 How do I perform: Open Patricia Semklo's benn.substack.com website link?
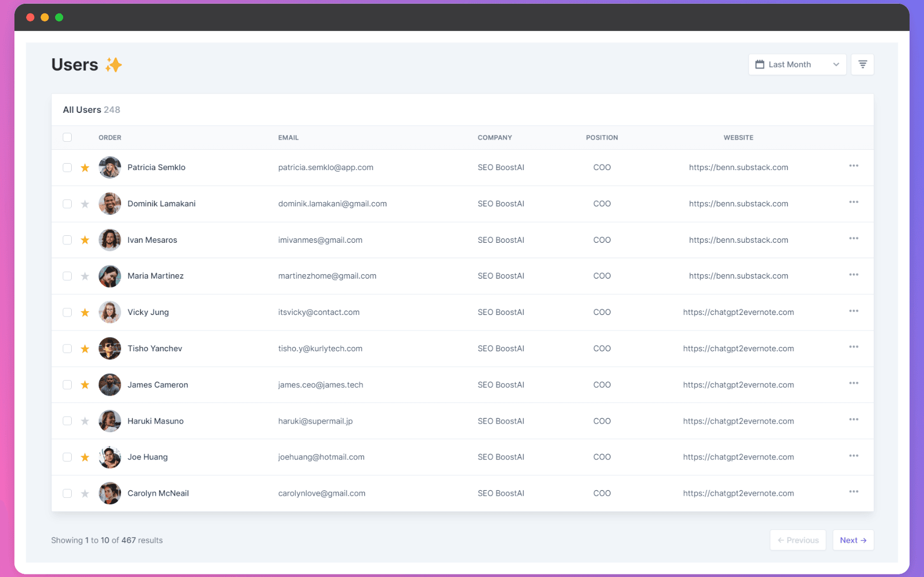coord(738,167)
